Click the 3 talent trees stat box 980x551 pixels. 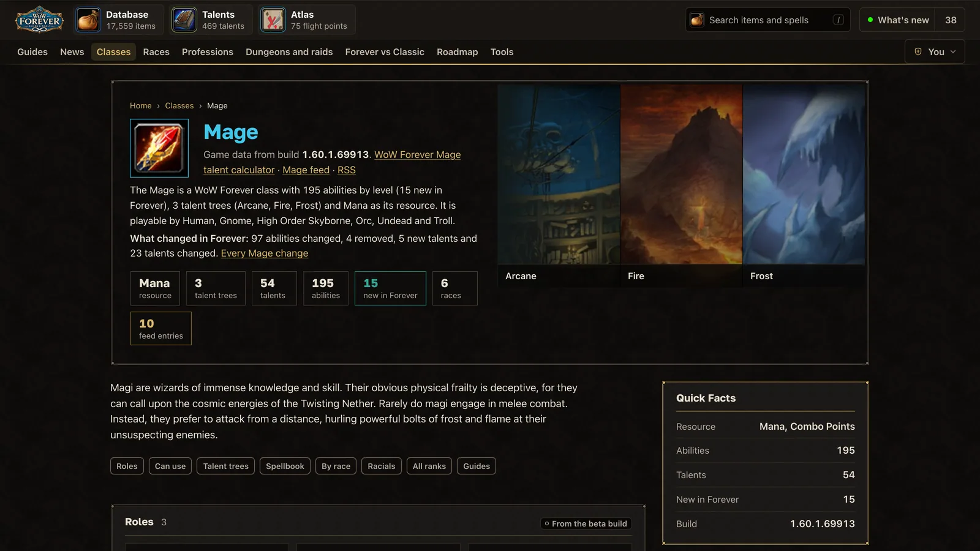click(x=216, y=288)
